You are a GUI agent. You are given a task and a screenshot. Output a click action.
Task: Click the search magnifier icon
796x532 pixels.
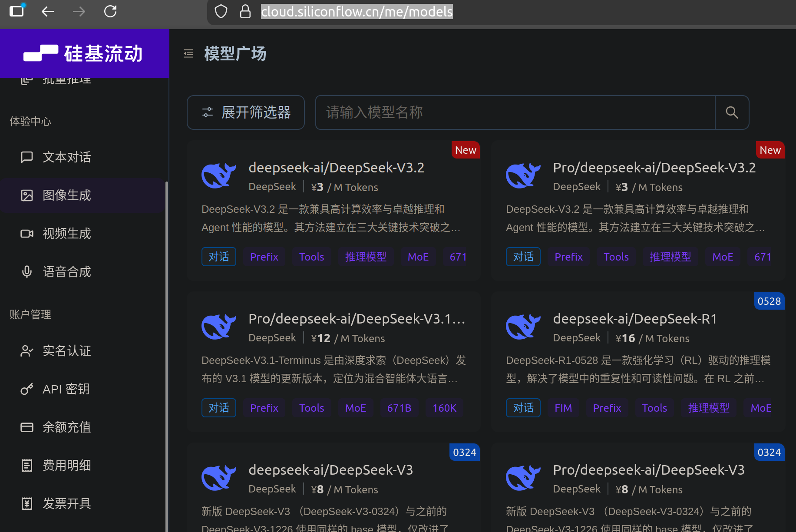coord(732,112)
